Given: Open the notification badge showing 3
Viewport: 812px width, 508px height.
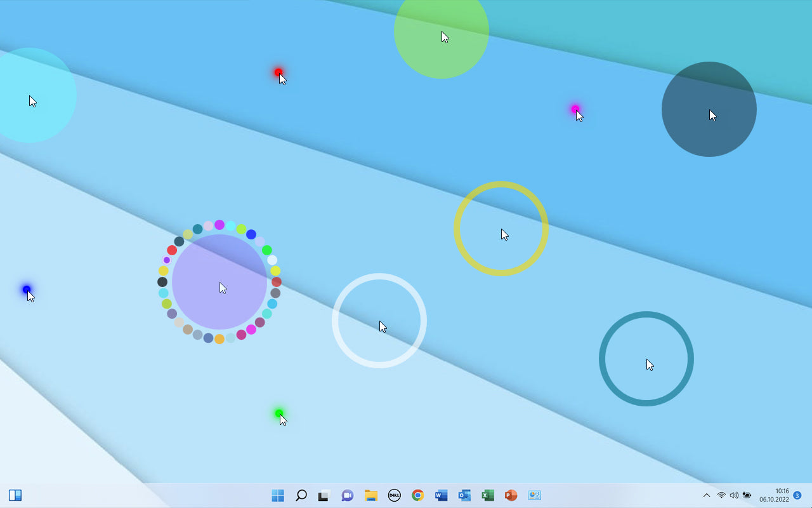Looking at the screenshot, I should [797, 495].
